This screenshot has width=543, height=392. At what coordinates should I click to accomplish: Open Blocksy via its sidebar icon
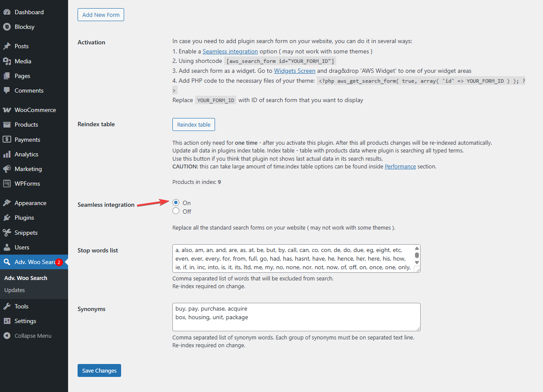[x=7, y=27]
